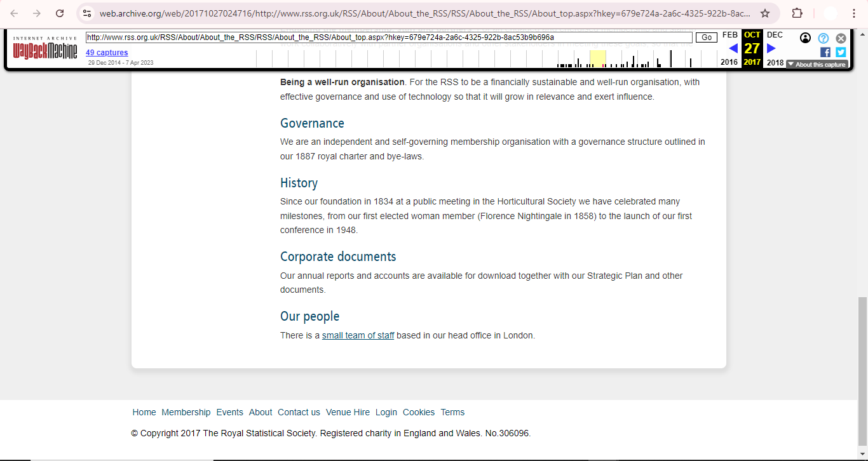Click the Our people heading
This screenshot has height=461, width=868.
click(x=309, y=316)
